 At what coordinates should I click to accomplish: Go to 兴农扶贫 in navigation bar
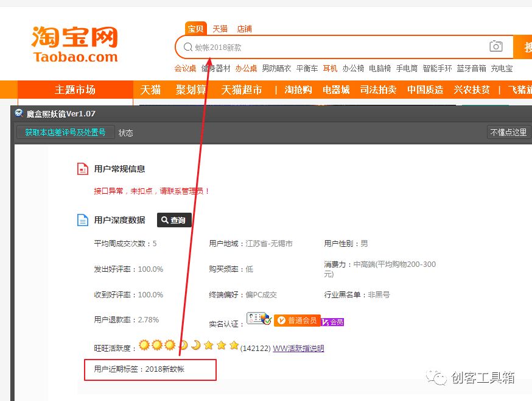tap(472, 90)
